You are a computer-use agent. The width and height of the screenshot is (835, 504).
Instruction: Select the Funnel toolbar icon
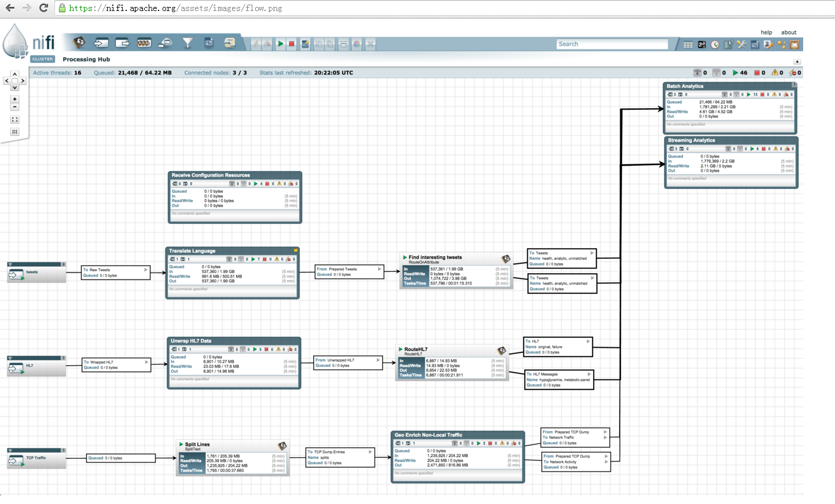187,43
